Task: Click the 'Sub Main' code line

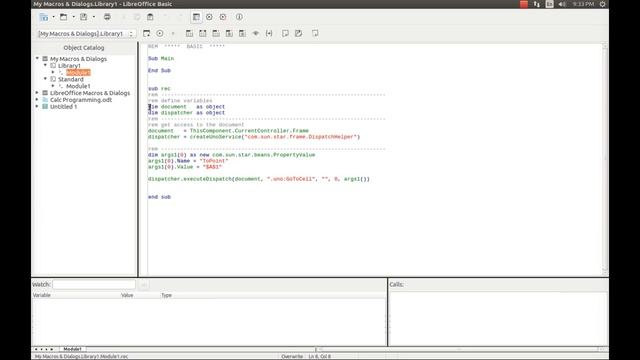Action: [x=161, y=58]
